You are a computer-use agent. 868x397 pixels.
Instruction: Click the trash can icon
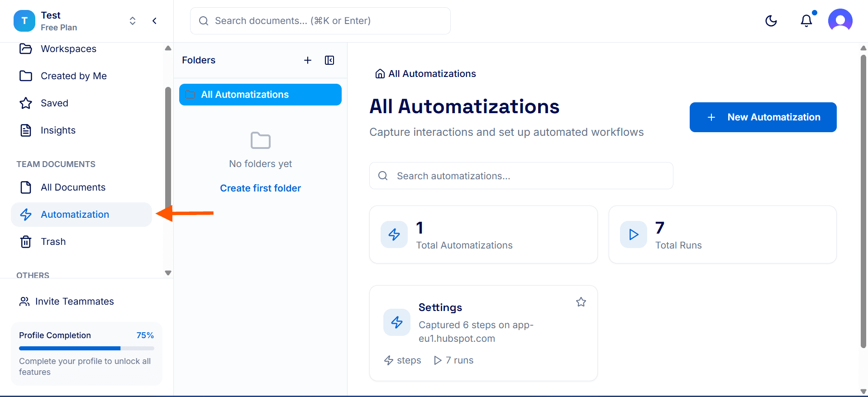point(26,242)
